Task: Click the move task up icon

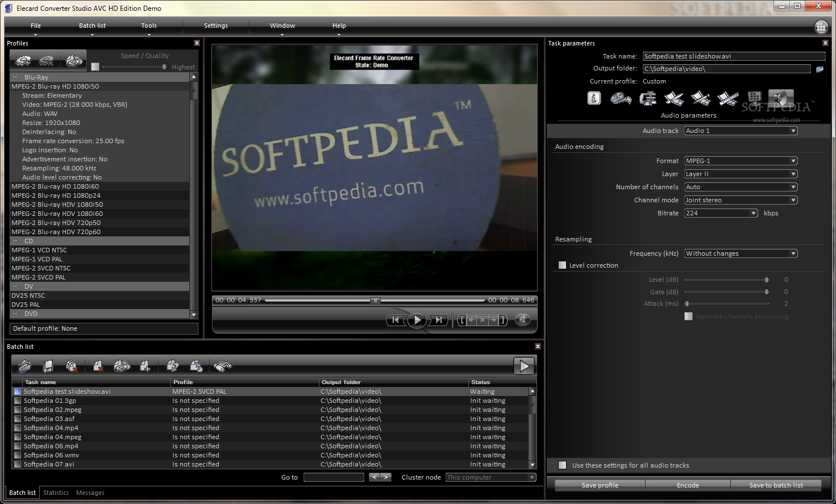Action: pyautogui.click(x=197, y=366)
